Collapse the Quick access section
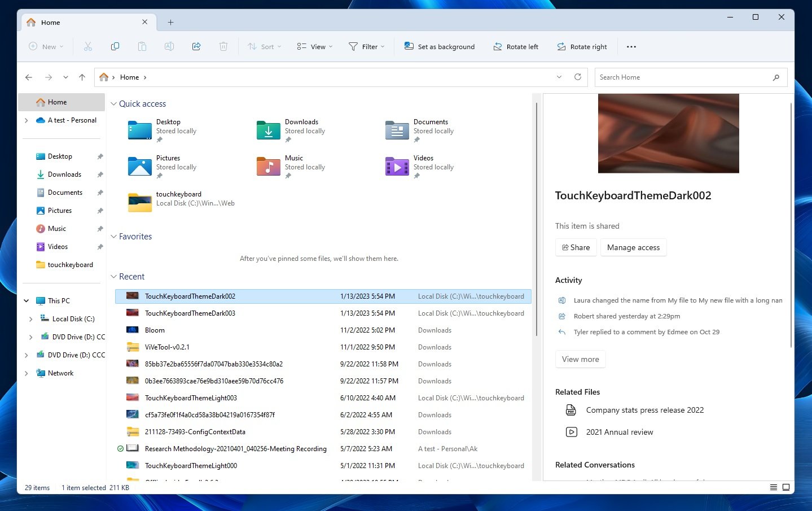 tap(113, 103)
